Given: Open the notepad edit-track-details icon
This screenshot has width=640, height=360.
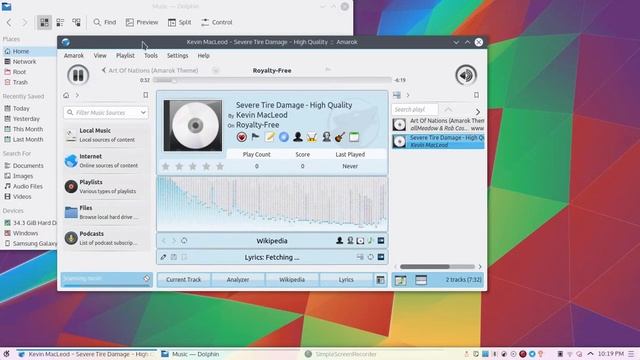Looking at the screenshot, I should pyautogui.click(x=269, y=137).
